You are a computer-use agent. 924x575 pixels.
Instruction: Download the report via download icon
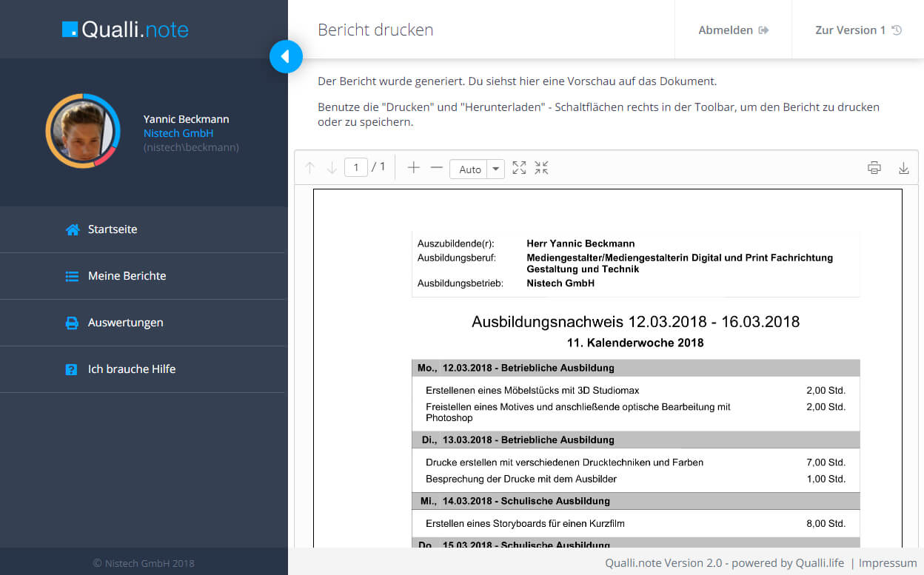(x=903, y=168)
